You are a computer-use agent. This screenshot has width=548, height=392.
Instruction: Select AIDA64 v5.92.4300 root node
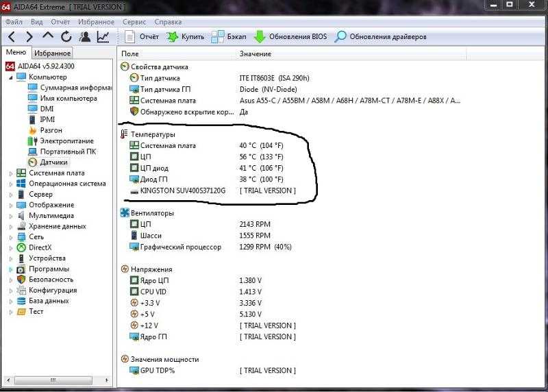[46, 66]
